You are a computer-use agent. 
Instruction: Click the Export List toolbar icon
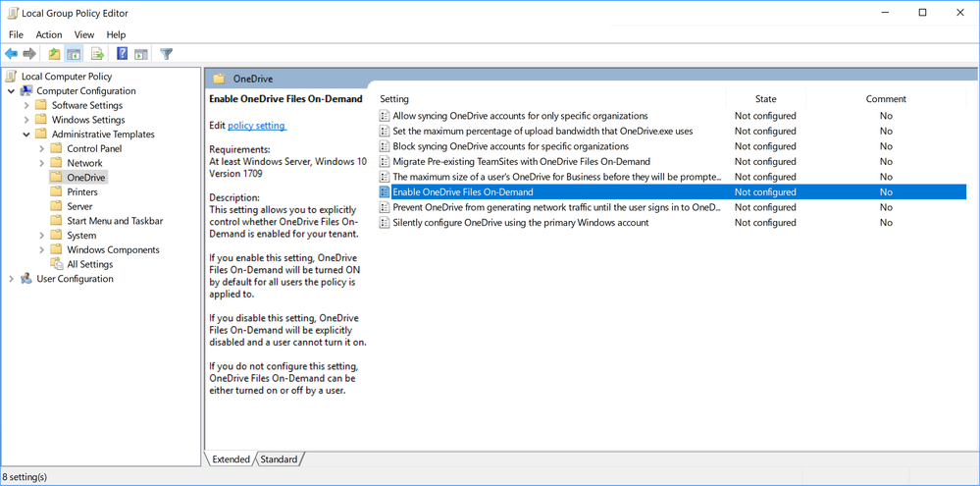tap(97, 54)
